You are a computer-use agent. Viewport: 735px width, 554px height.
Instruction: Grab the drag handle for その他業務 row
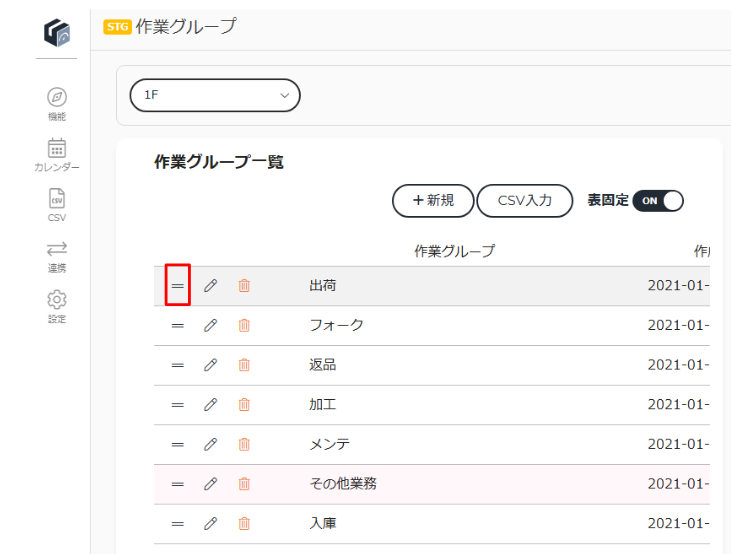click(x=178, y=484)
